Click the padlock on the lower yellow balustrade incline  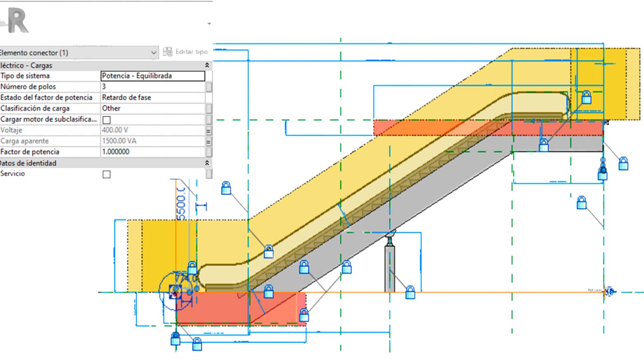pyautogui.click(x=268, y=251)
